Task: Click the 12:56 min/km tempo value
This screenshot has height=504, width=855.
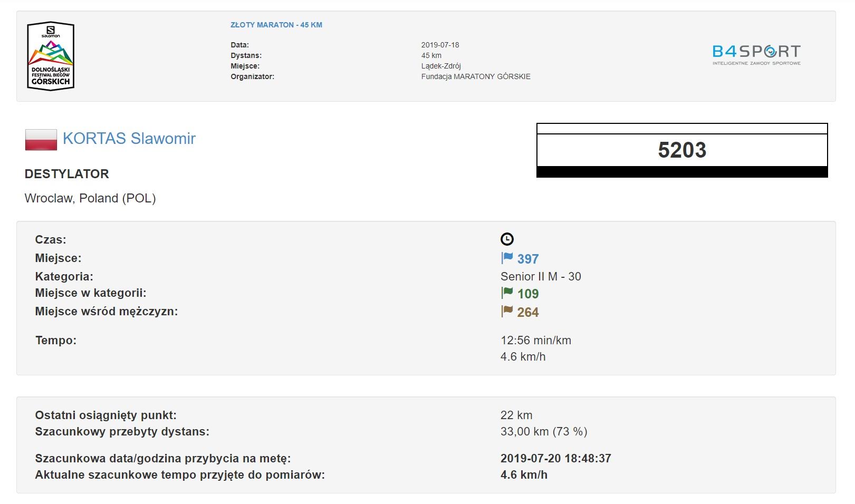Action: pos(536,341)
